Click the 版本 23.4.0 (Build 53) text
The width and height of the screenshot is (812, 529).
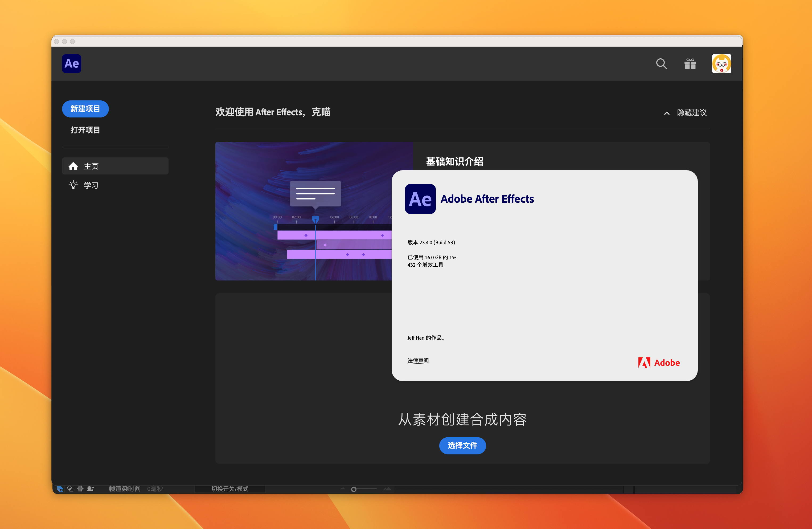point(431,242)
